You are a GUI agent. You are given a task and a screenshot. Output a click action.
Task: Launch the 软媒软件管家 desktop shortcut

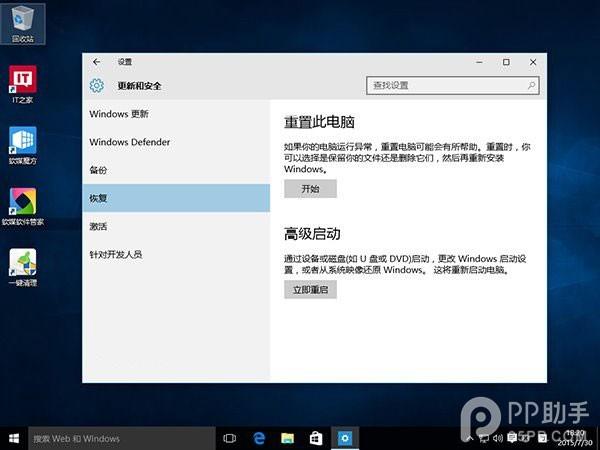(23, 207)
